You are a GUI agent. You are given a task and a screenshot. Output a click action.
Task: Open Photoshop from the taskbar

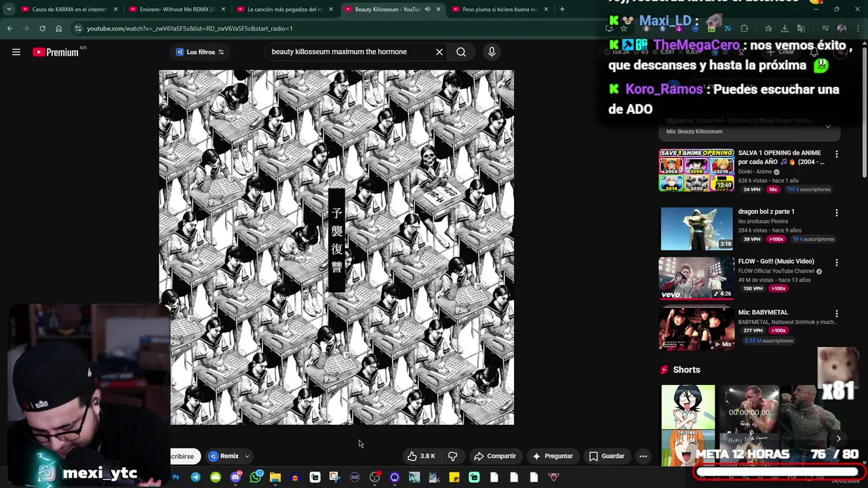click(x=176, y=477)
